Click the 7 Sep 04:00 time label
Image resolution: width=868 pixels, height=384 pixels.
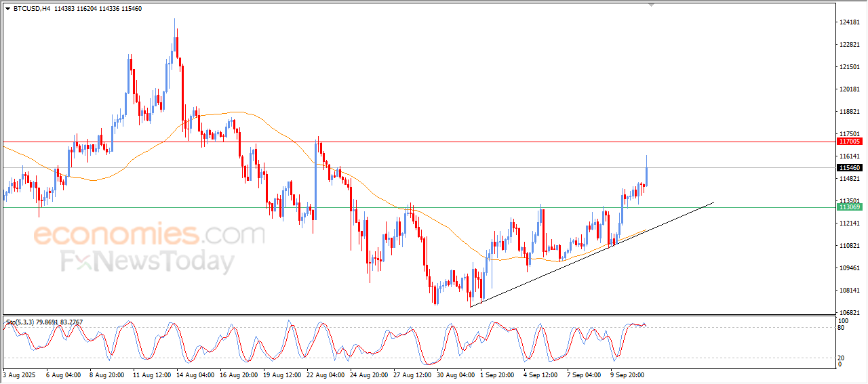pyautogui.click(x=584, y=375)
